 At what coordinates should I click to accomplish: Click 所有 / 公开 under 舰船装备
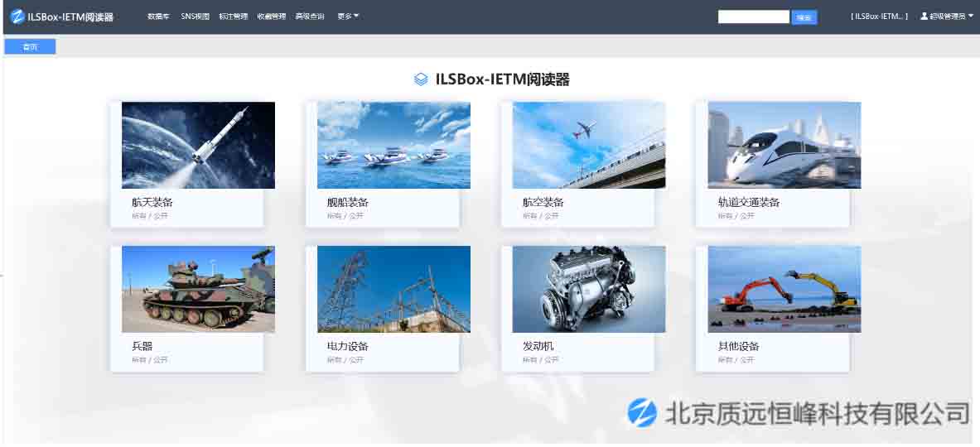[345, 216]
